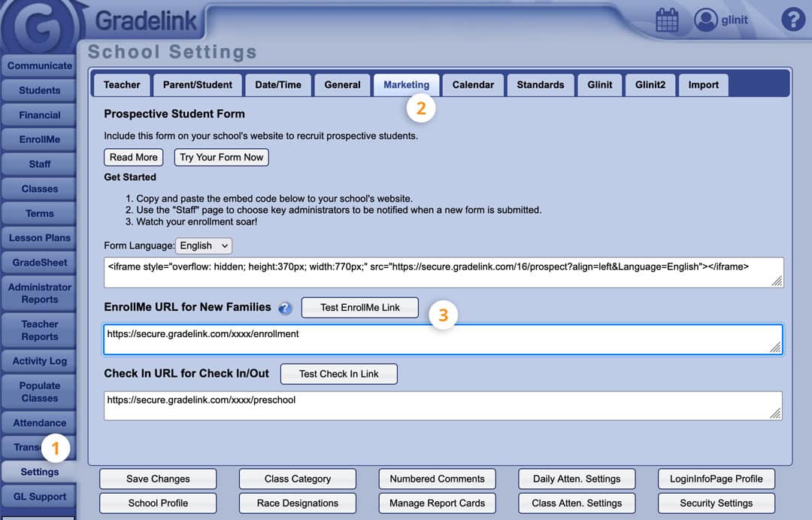Click Test Check In Link button

338,374
